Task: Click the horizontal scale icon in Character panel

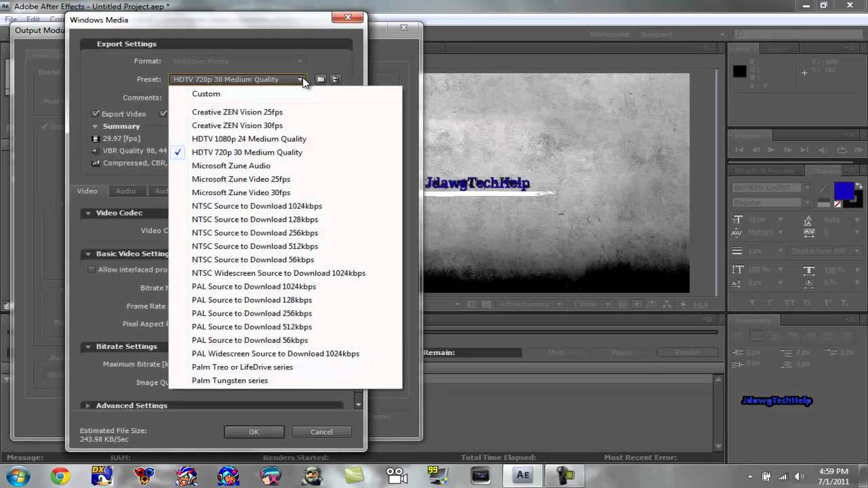Action: pyautogui.click(x=808, y=270)
